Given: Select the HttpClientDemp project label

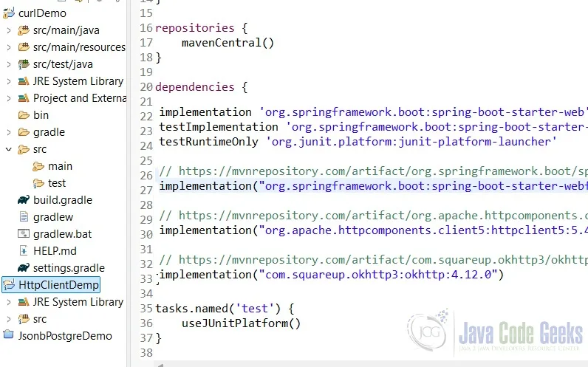Looking at the screenshot, I should point(58,285).
